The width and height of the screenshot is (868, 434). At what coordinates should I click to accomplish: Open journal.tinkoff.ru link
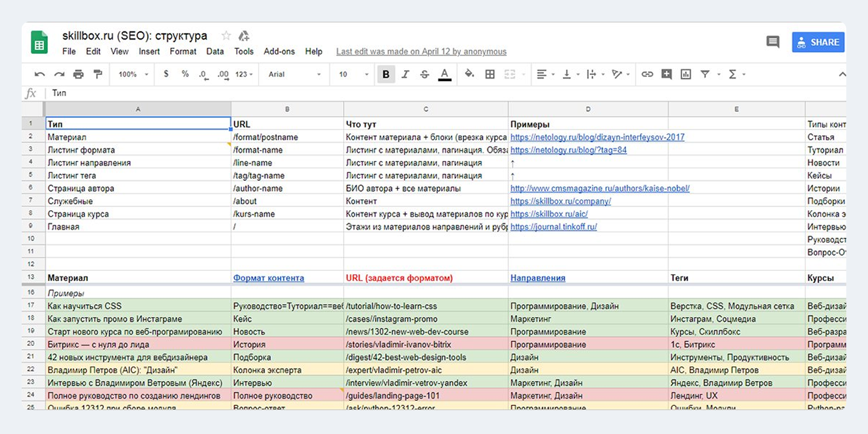pyautogui.click(x=554, y=227)
